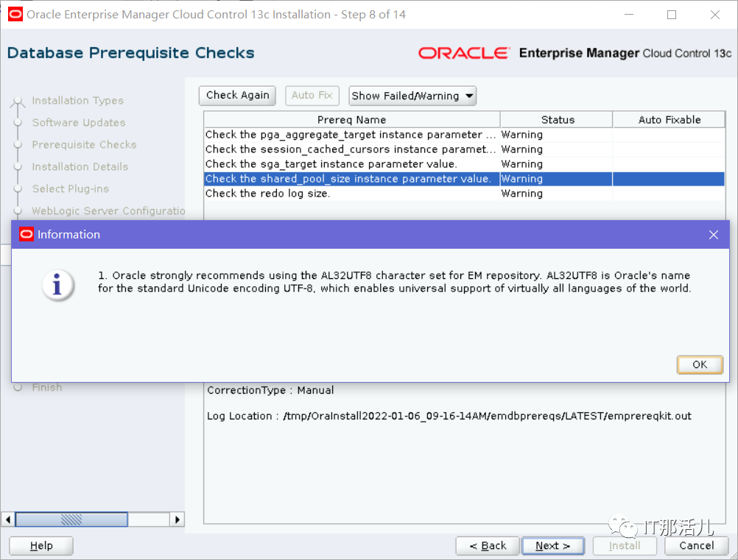Click the right arrow of the sidebar scrollbar
This screenshot has height=560, width=738.
tap(177, 520)
